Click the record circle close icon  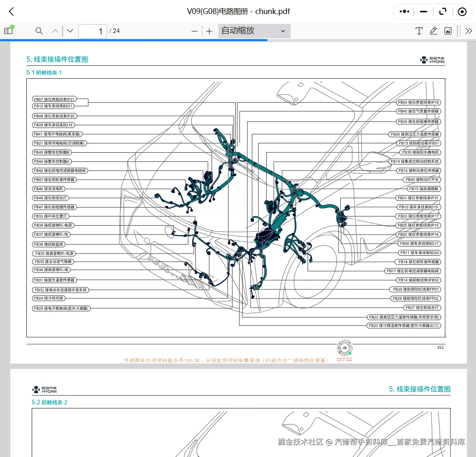pos(462,12)
